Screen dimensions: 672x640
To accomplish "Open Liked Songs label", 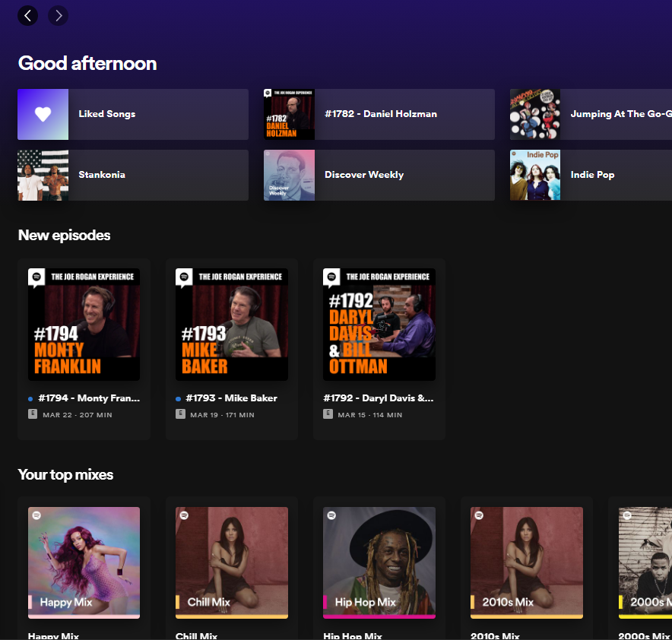I will (x=106, y=114).
